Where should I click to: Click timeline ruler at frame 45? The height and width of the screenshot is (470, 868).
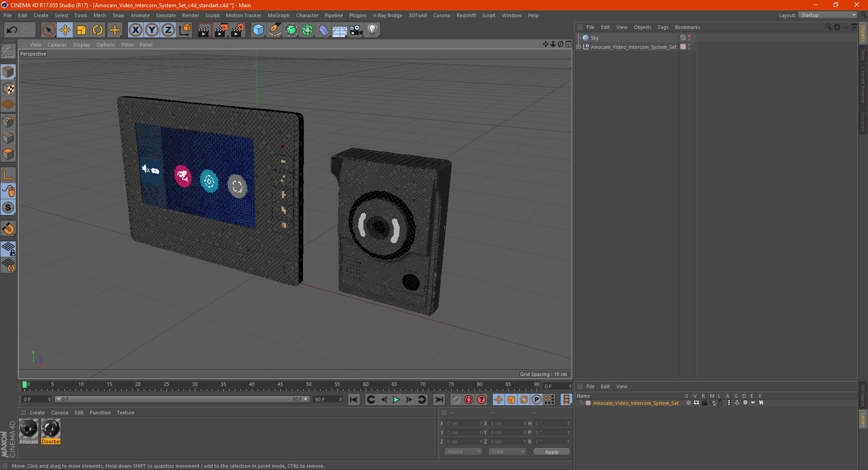(280, 385)
